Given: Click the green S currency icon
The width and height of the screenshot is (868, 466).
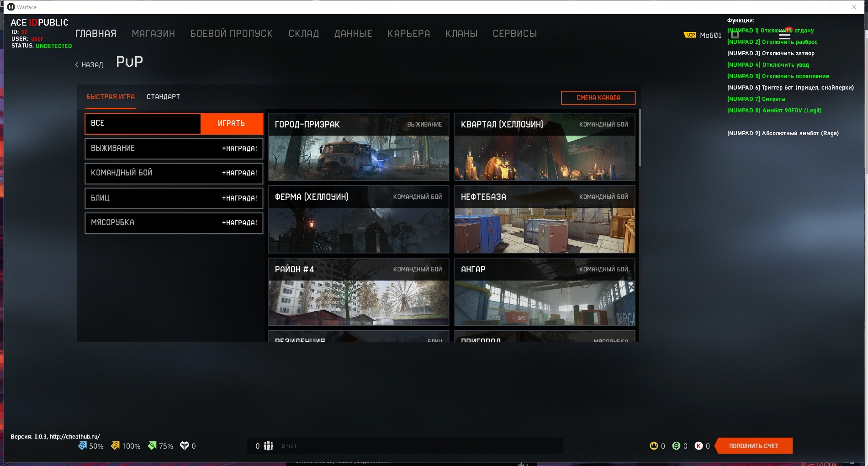Looking at the screenshot, I should [x=676, y=446].
